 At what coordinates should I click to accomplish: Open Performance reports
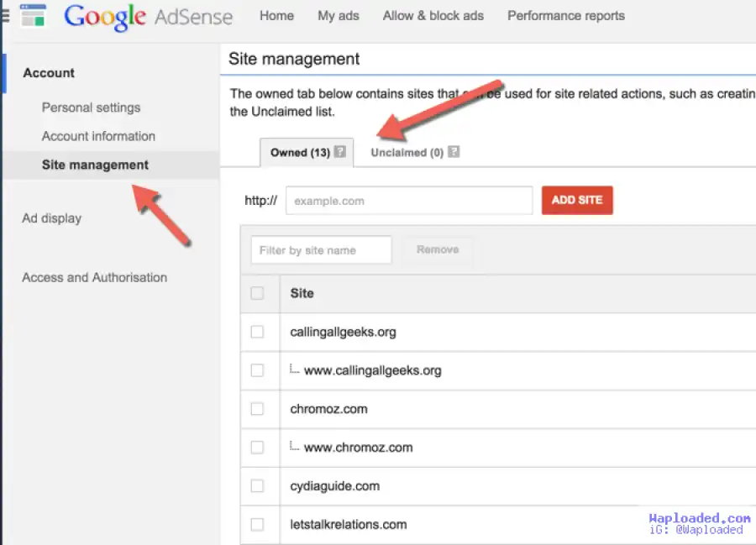tap(566, 16)
